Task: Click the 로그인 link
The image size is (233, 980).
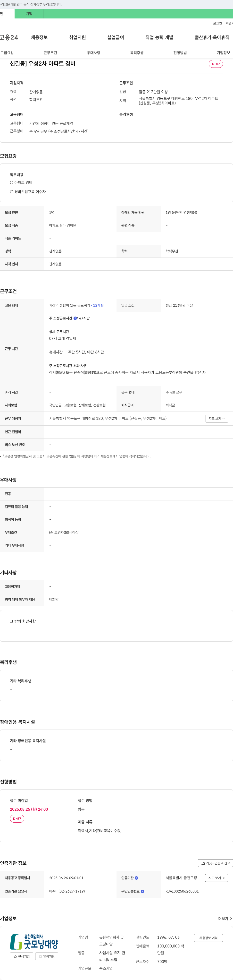Action: point(217,24)
